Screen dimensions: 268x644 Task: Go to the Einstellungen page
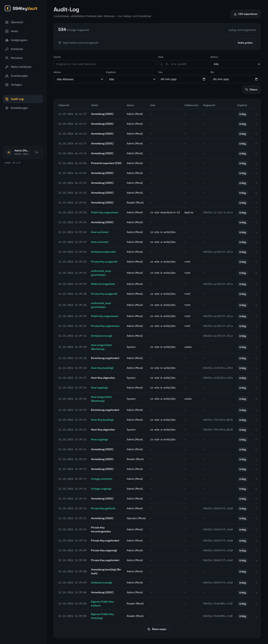[x=23, y=108]
